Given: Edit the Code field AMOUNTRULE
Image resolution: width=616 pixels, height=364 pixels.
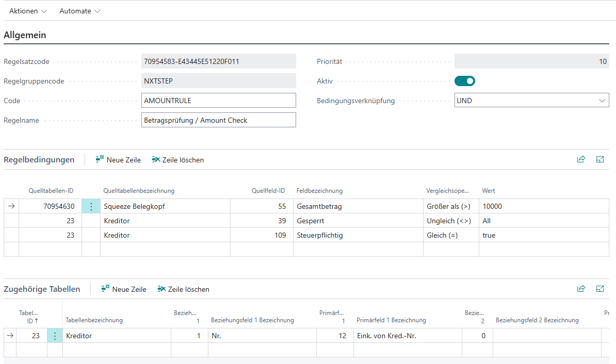Looking at the screenshot, I should point(218,101).
